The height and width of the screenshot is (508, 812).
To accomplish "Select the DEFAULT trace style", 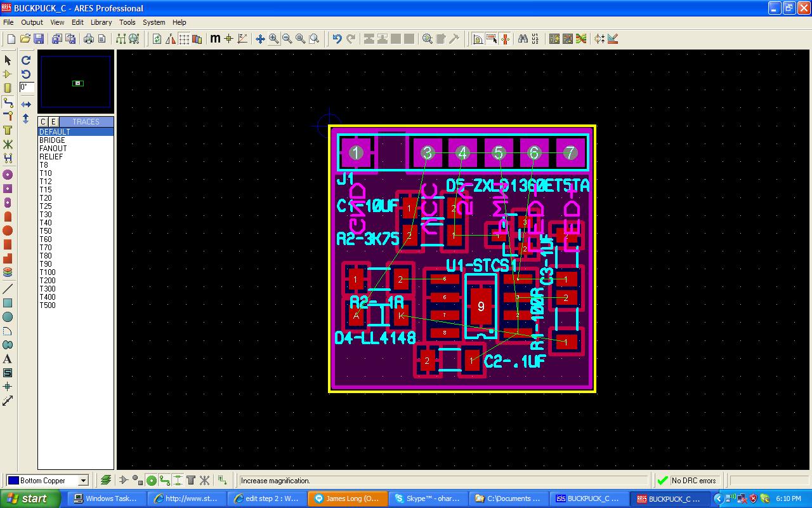I will (75, 132).
